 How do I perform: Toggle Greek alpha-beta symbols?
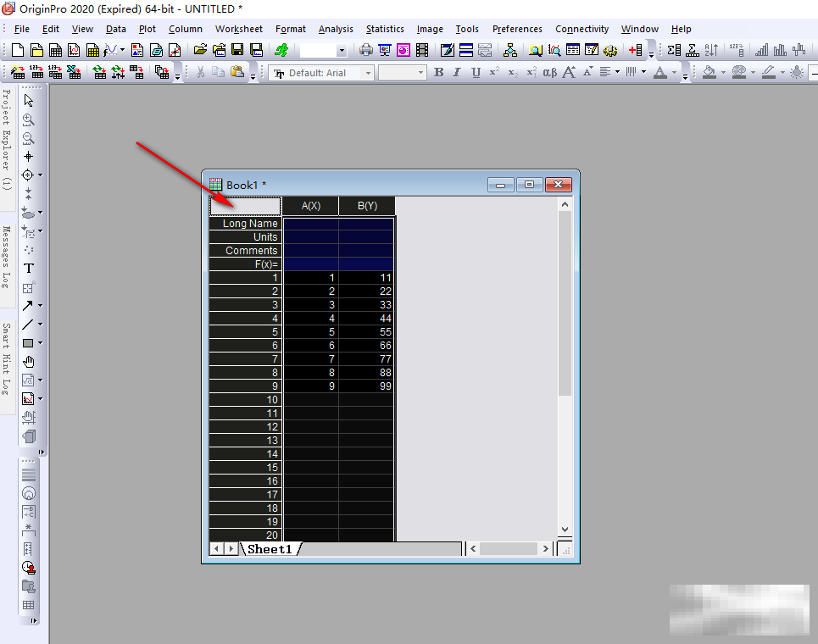pos(550,73)
